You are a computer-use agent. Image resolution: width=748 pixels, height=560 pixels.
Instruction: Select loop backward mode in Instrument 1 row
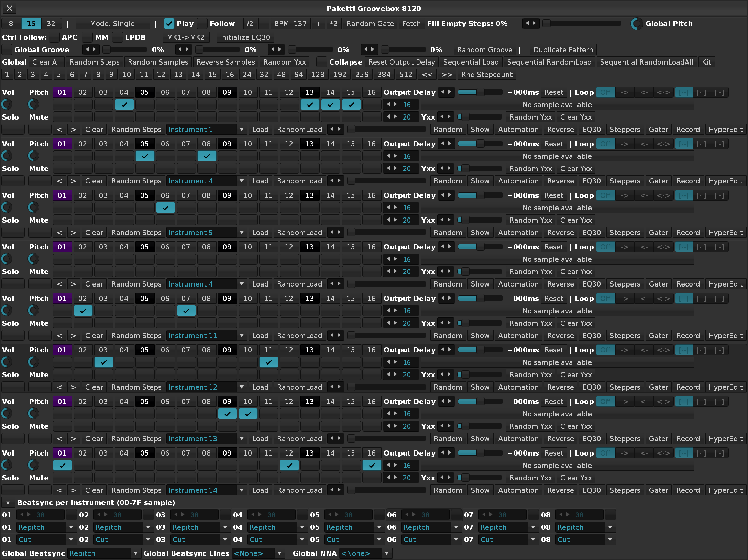[x=644, y=92]
